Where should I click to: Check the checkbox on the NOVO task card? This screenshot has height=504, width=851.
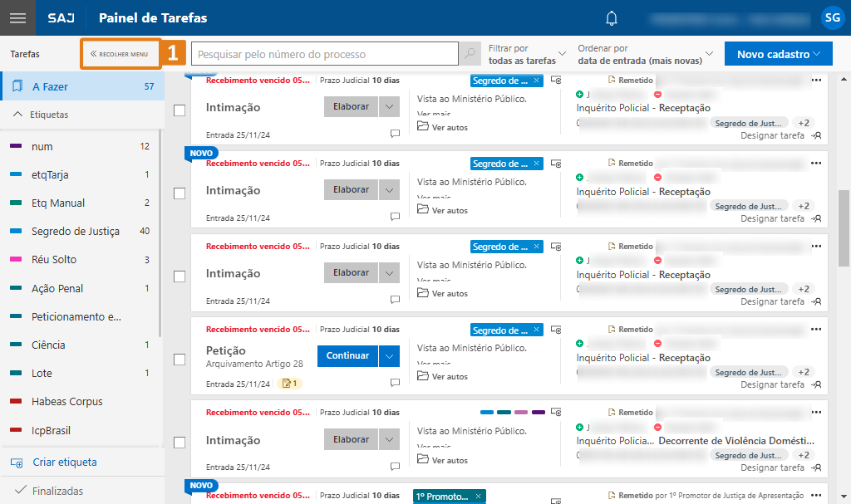pos(179,193)
